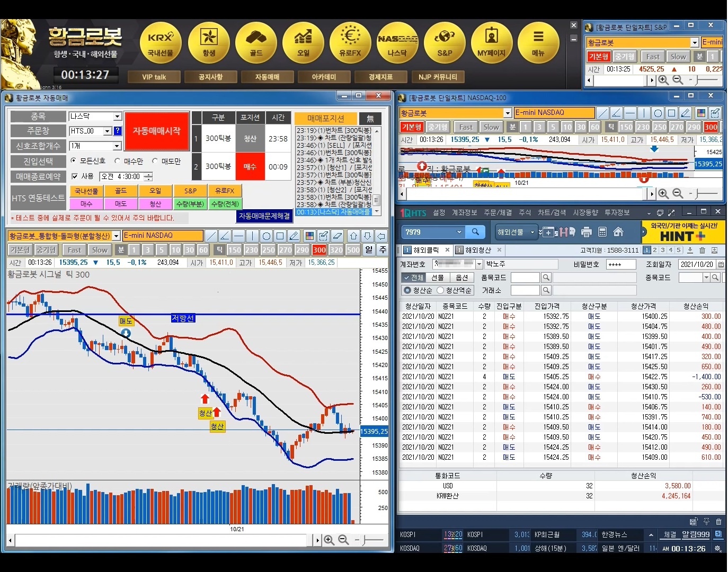Click left arrow icon in main chart toolbar
Viewport: 728px width, 572px height.
pos(381,236)
